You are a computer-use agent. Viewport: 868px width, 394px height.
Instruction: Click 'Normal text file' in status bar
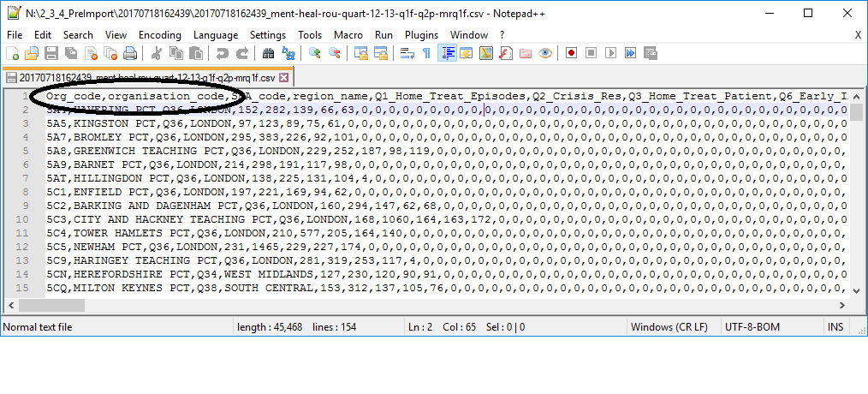coord(37,327)
